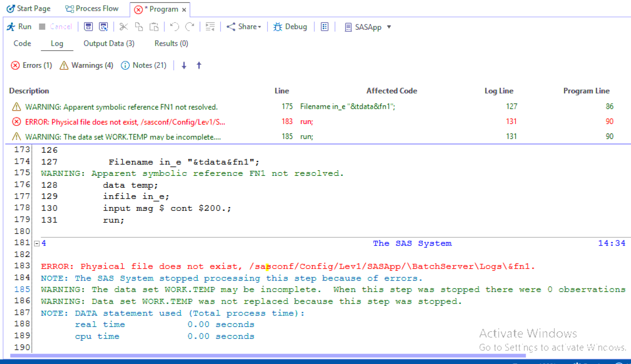Image resolution: width=631 pixels, height=364 pixels.
Task: Sort by the Log Line column header
Action: pyautogui.click(x=499, y=91)
